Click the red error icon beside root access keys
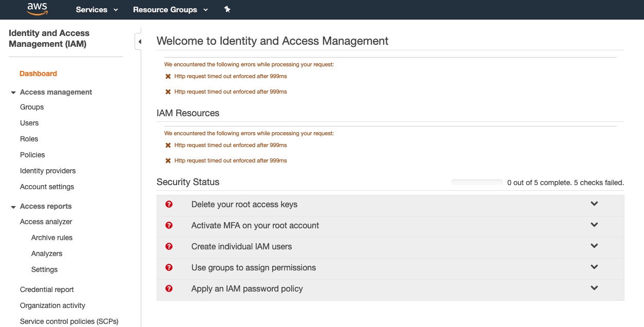The height and width of the screenshot is (327, 644). pos(169,204)
